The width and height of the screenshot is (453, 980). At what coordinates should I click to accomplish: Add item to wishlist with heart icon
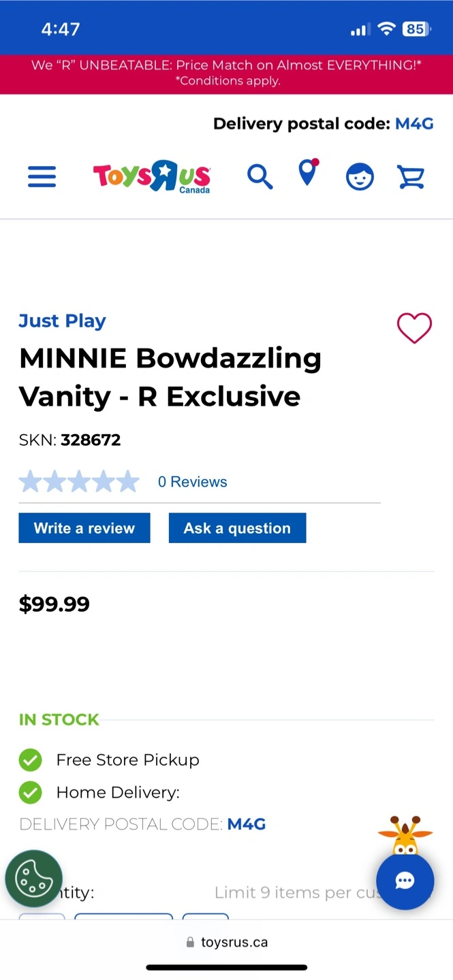pos(414,328)
